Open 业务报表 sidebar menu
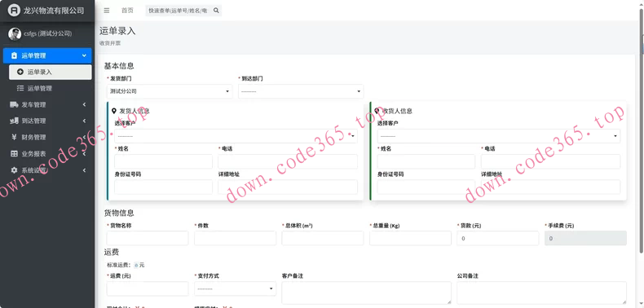 (x=47, y=153)
